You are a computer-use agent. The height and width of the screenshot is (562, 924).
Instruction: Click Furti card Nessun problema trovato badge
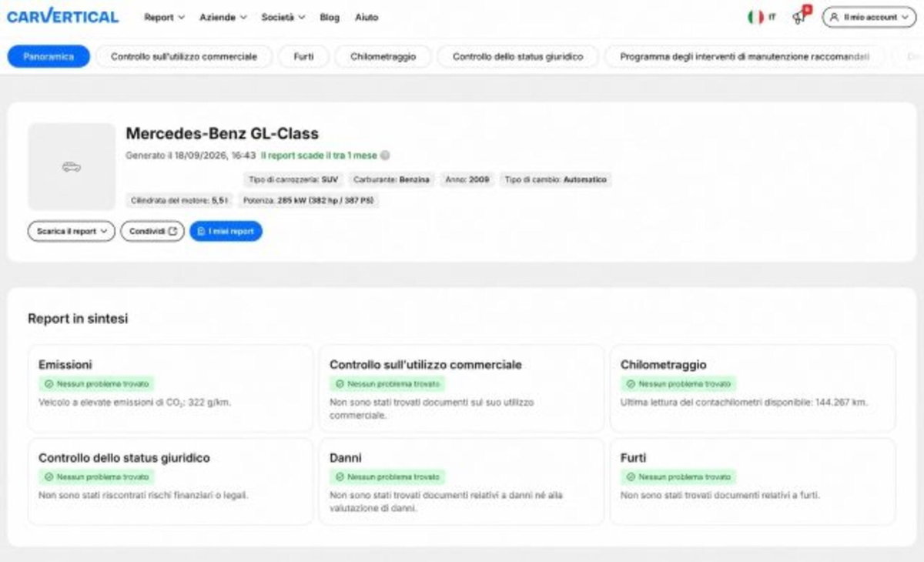tap(678, 477)
